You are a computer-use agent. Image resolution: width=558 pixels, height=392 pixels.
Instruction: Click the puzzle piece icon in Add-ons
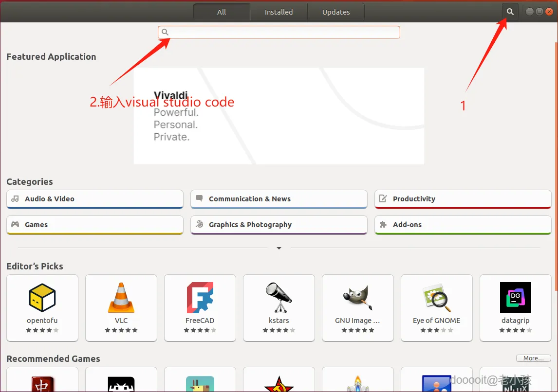[383, 224]
